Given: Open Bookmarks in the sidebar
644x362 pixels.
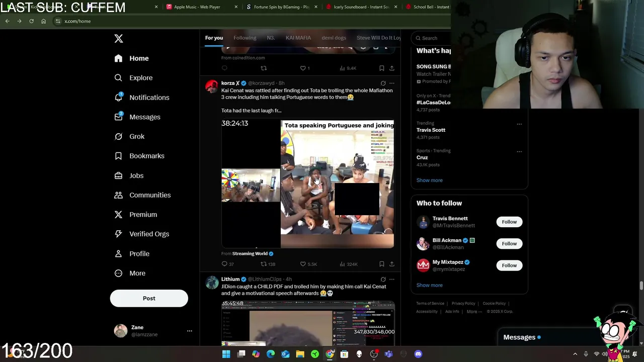Looking at the screenshot, I should coord(139,156).
